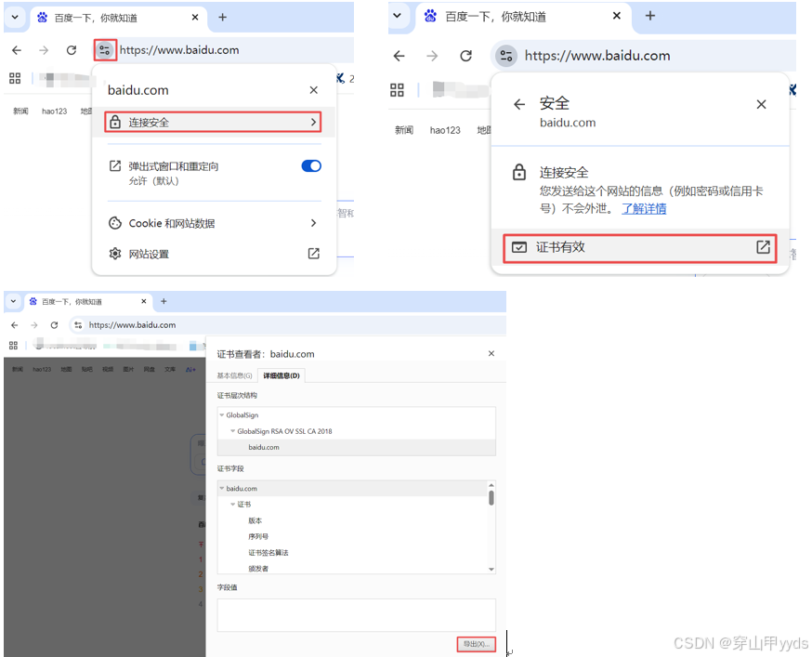Open apps grid icon in window with site-info popup
Viewport: 812px width, 657px height.
(15, 78)
